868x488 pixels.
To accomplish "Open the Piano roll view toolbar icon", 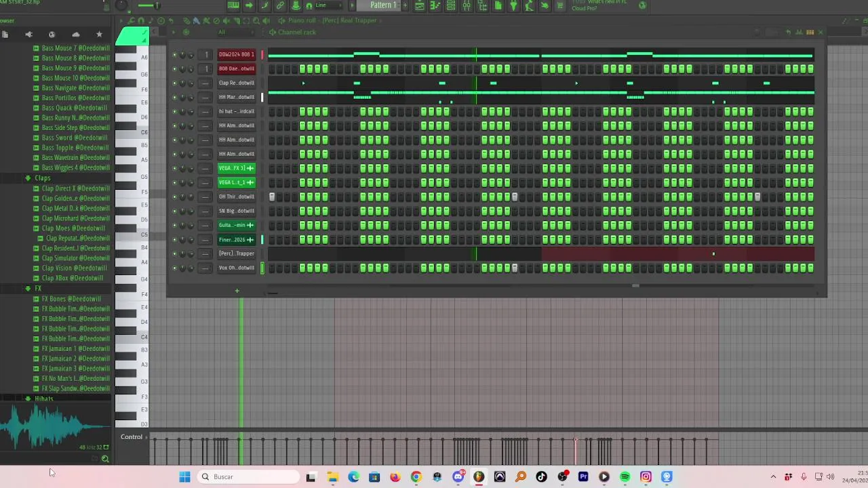I will click(435, 5).
